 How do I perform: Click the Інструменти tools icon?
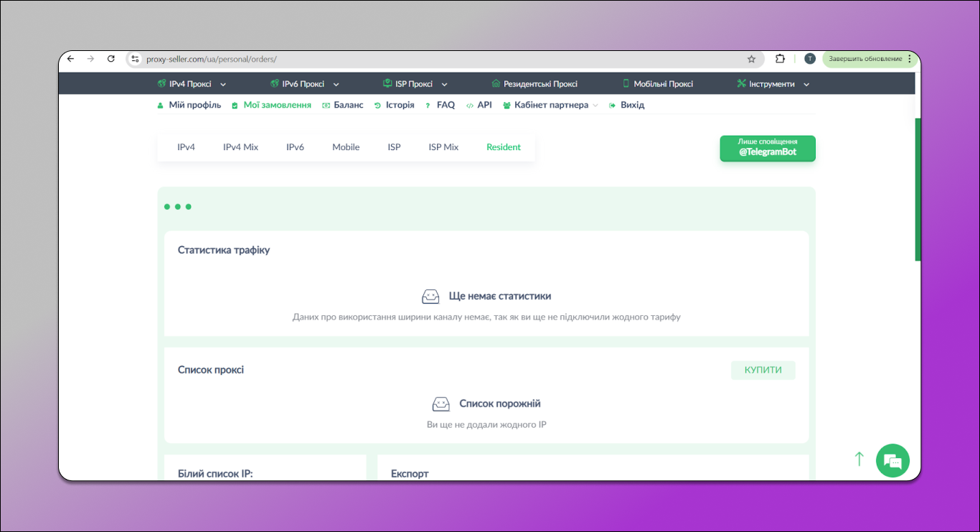pyautogui.click(x=742, y=83)
